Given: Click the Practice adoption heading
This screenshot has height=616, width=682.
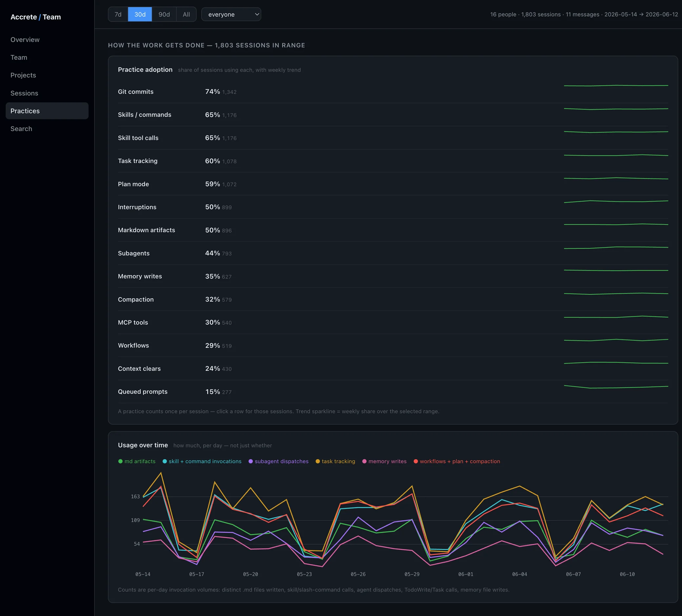Looking at the screenshot, I should tap(145, 70).
